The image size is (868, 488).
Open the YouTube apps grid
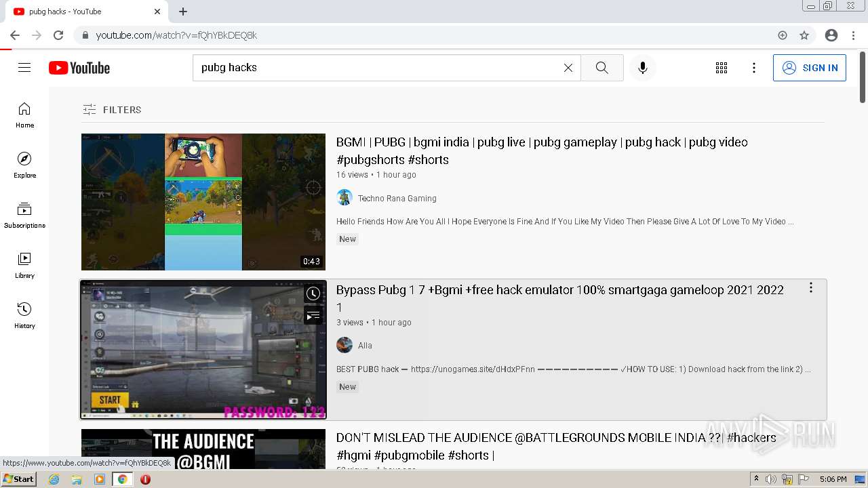[722, 68]
